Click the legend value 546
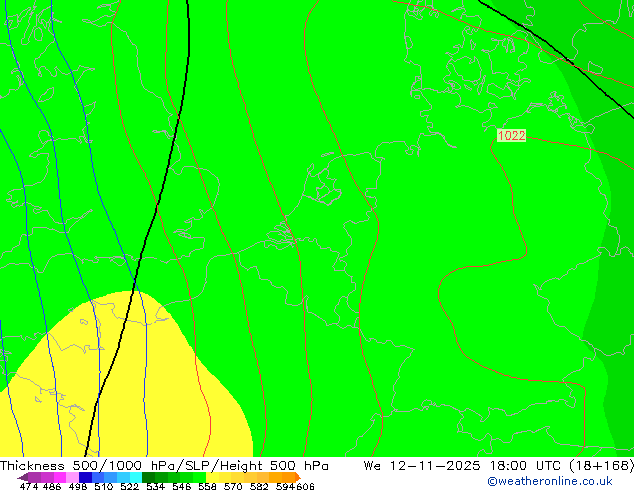 coord(181,486)
